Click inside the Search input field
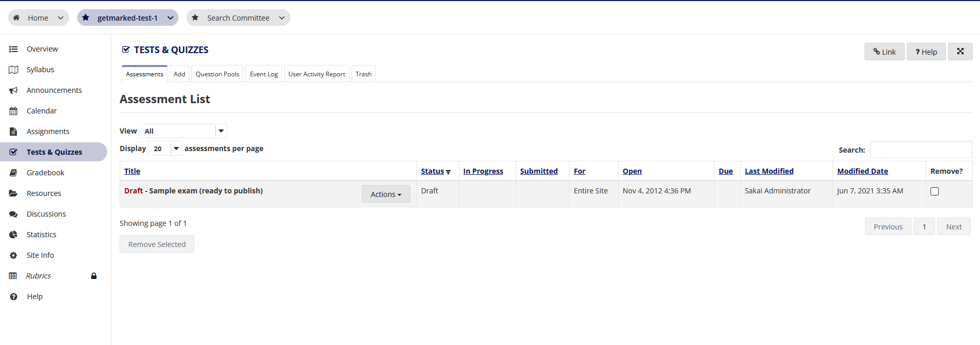 coord(921,150)
